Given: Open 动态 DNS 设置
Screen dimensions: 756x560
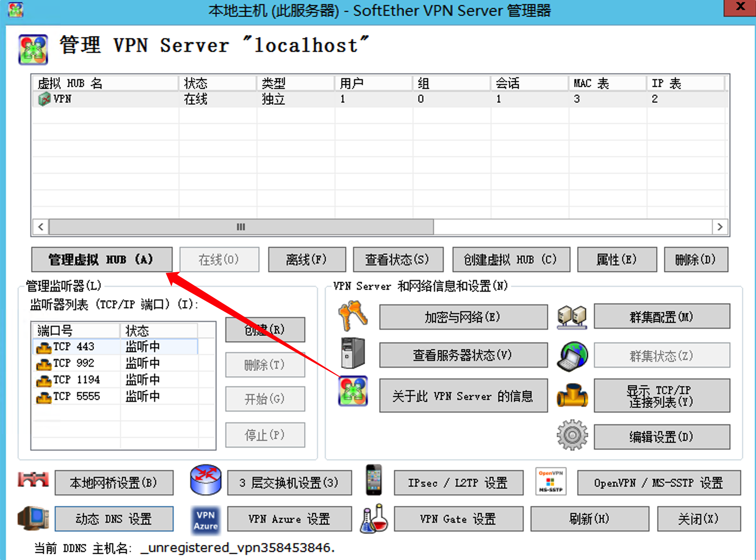Looking at the screenshot, I should tap(114, 519).
